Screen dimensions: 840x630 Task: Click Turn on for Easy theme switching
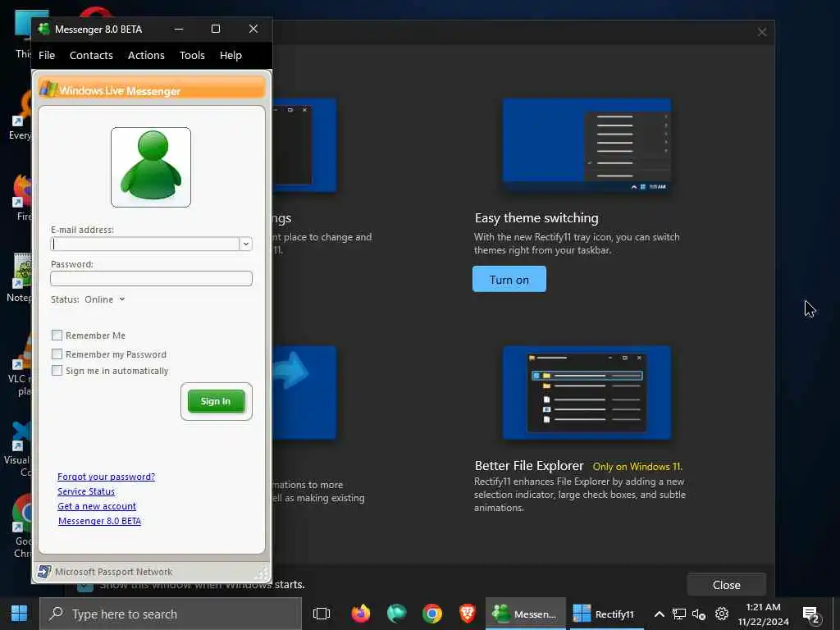click(x=509, y=279)
